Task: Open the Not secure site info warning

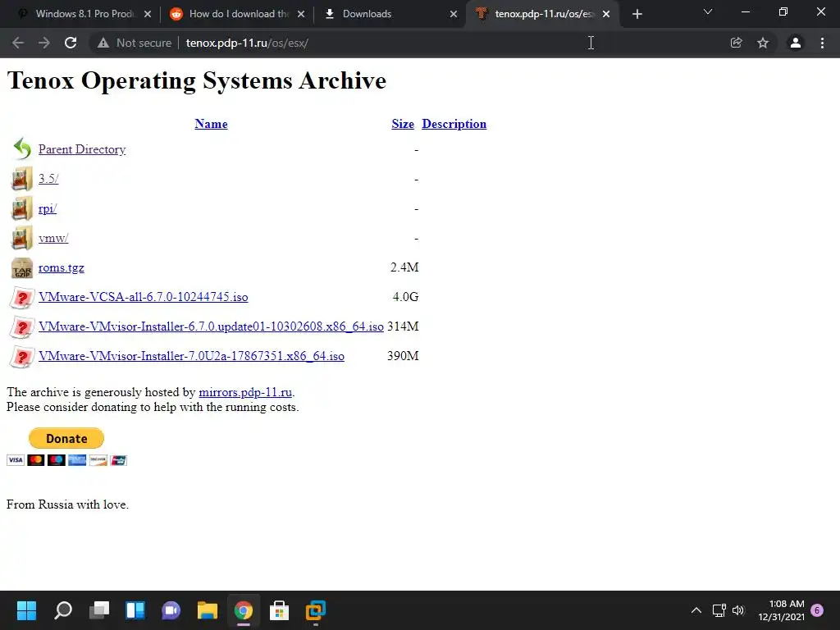Action: 135,43
